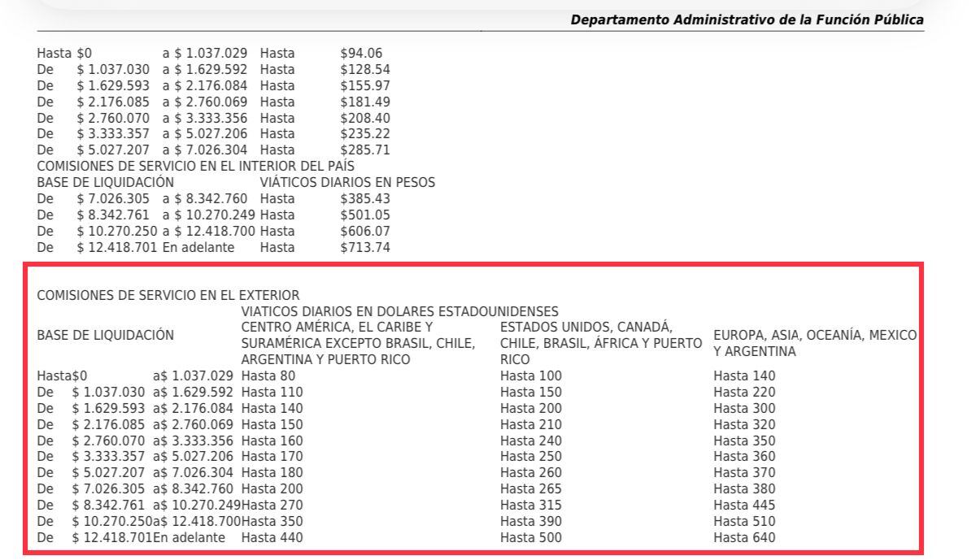Click BASE DE LIQUIDACIÓN in the exterior table
Image resolution: width=980 pixels, height=560 pixels.
pos(106,335)
